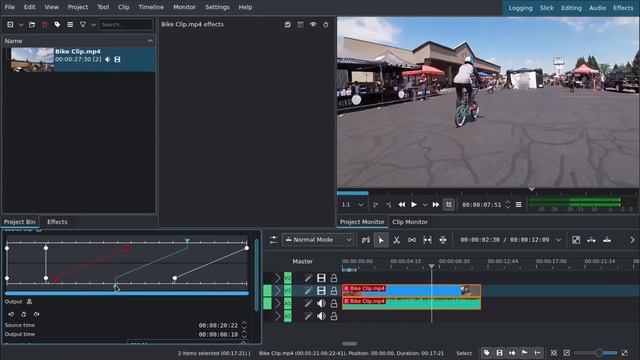This screenshot has width=640, height=360.
Task: Adjust the timeline zoom slider
Action: tap(596, 353)
